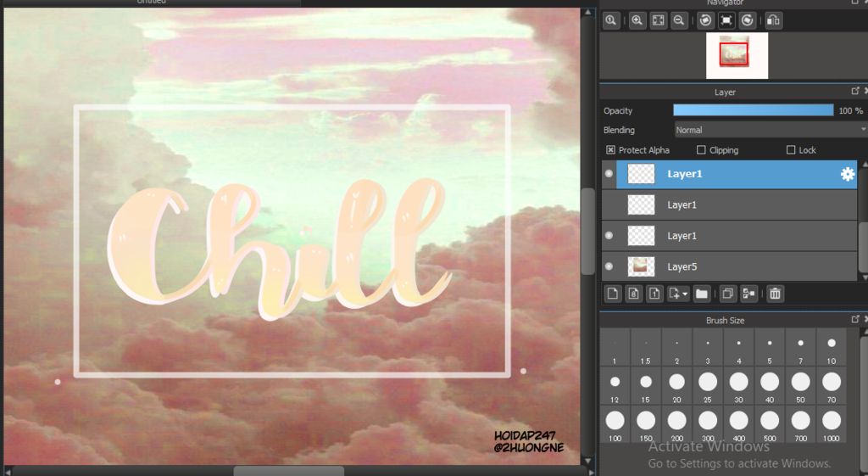Choose brush size 15

[645, 387]
